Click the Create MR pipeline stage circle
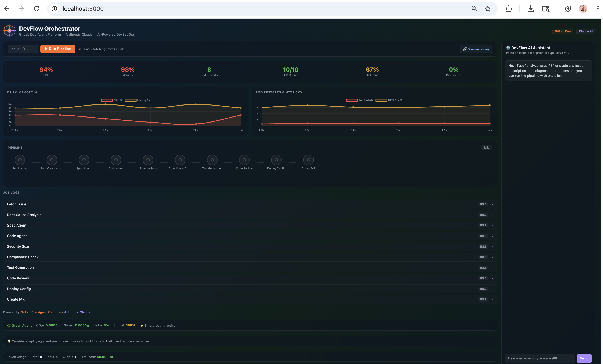Image resolution: width=603 pixels, height=364 pixels. [308, 160]
